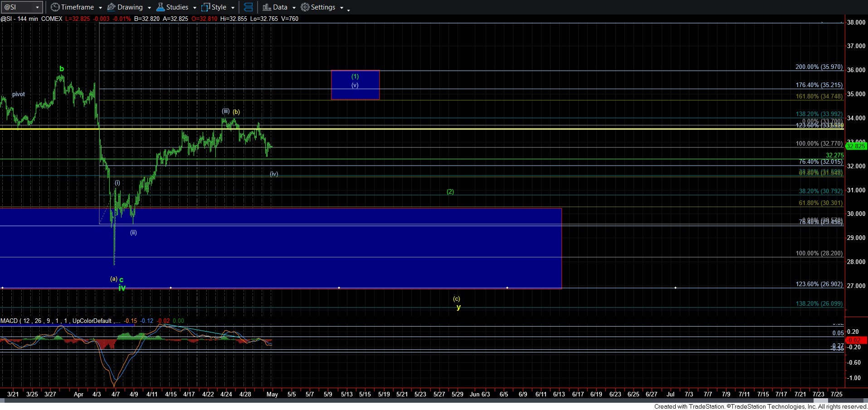Select the (iv) wave label

coord(274,174)
